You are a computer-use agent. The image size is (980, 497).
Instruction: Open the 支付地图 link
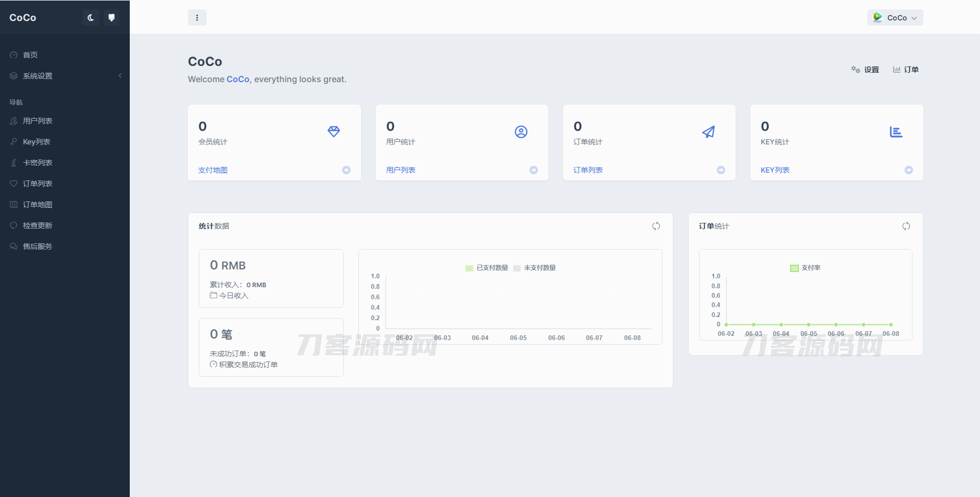(213, 170)
